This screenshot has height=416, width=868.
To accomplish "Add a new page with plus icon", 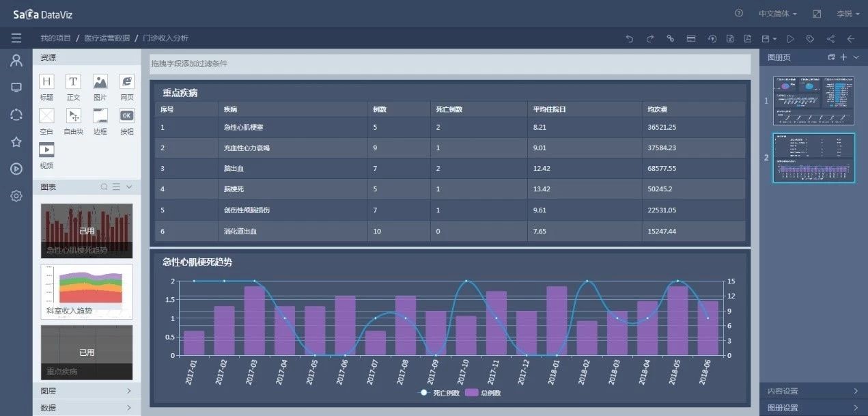I will tap(843, 57).
